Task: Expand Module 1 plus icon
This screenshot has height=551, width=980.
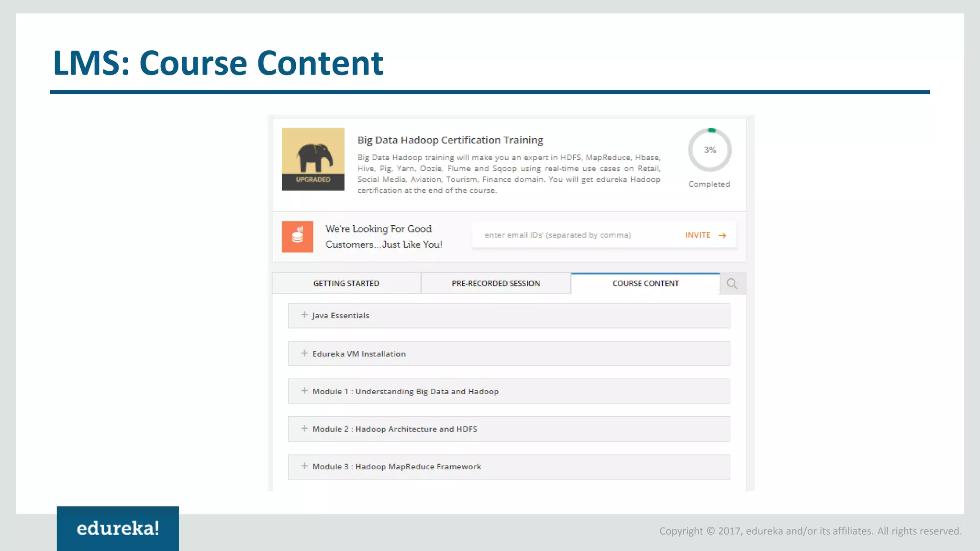Action: 304,391
